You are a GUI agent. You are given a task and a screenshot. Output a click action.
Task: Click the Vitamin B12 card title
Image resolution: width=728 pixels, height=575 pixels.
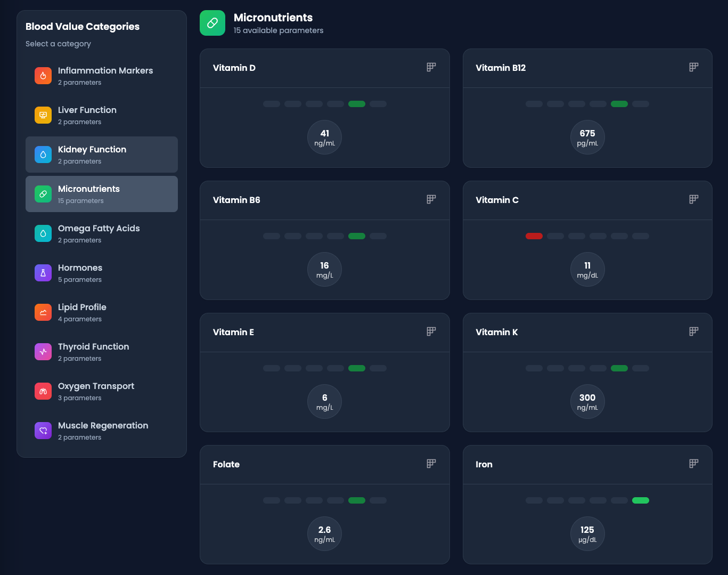point(501,68)
